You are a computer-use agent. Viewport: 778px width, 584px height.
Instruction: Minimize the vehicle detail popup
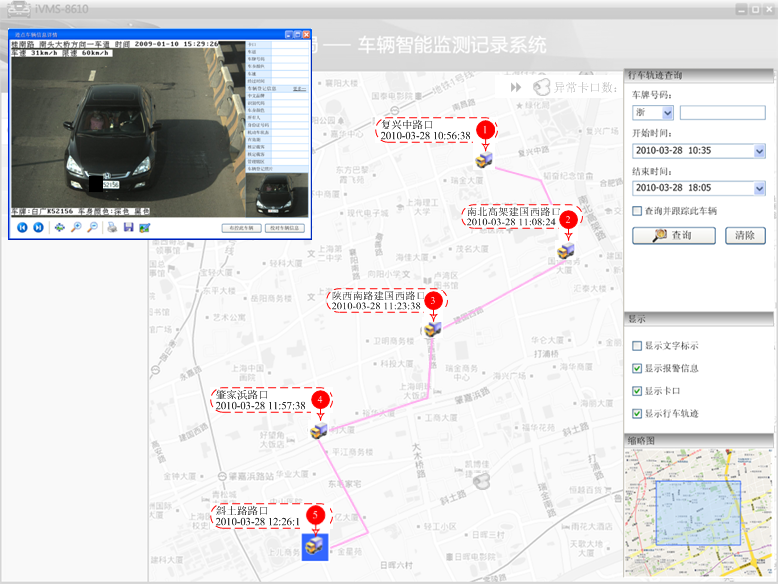click(x=289, y=34)
